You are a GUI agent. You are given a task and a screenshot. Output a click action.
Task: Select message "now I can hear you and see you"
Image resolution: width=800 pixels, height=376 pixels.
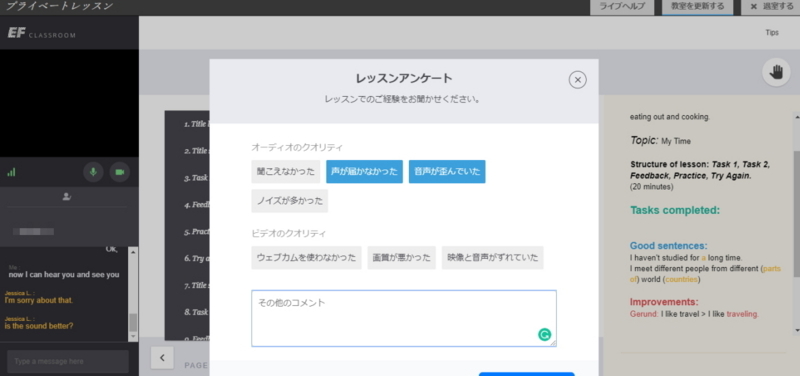(64, 274)
